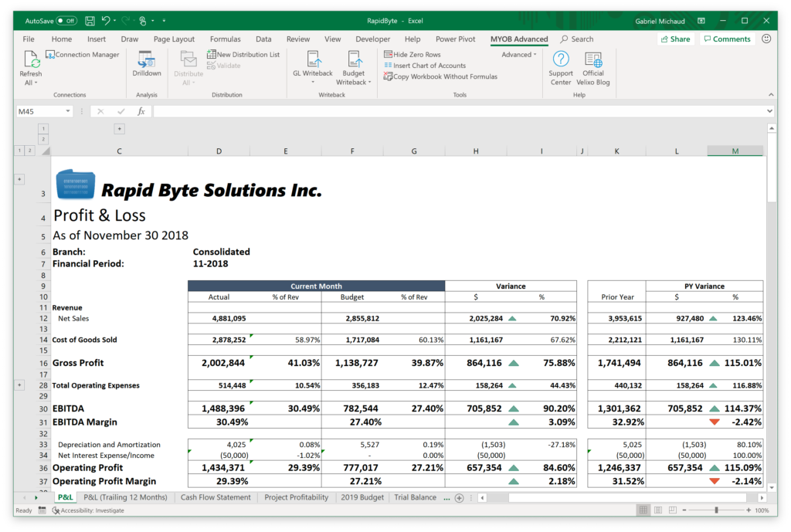
Task: Open the 2019 Budget sheet
Action: pyautogui.click(x=362, y=497)
